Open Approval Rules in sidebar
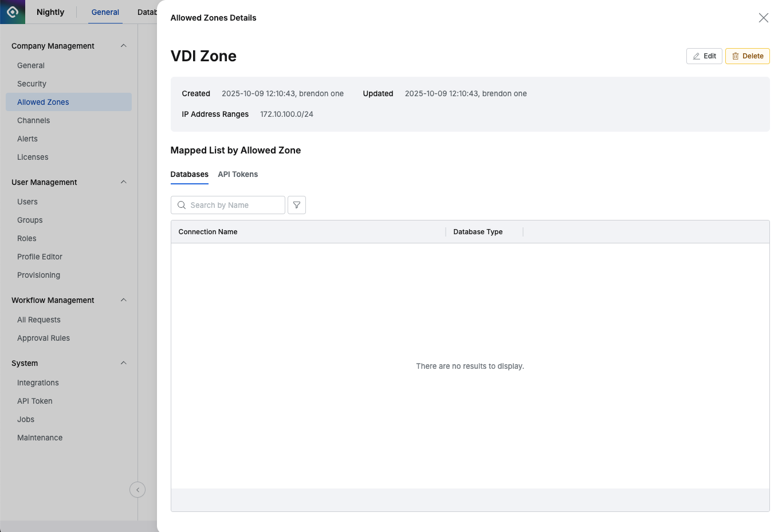Image resolution: width=782 pixels, height=532 pixels. coord(44,338)
